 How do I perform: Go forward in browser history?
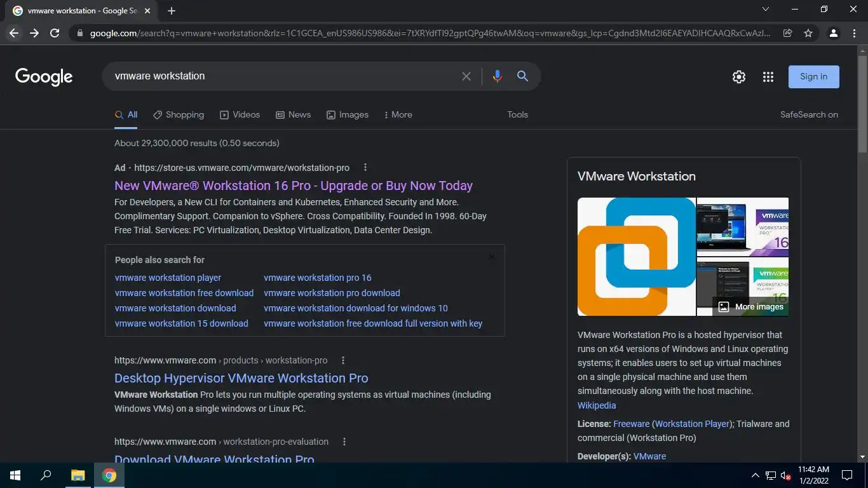click(34, 33)
